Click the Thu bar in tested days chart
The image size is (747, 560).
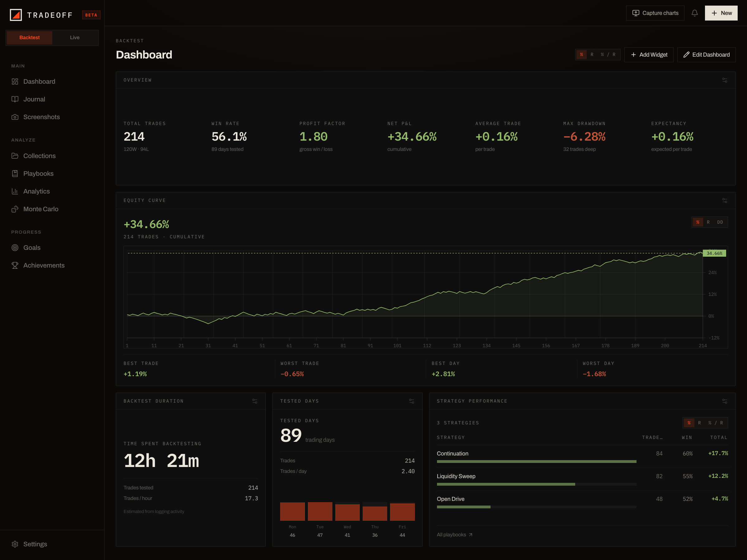(375, 513)
